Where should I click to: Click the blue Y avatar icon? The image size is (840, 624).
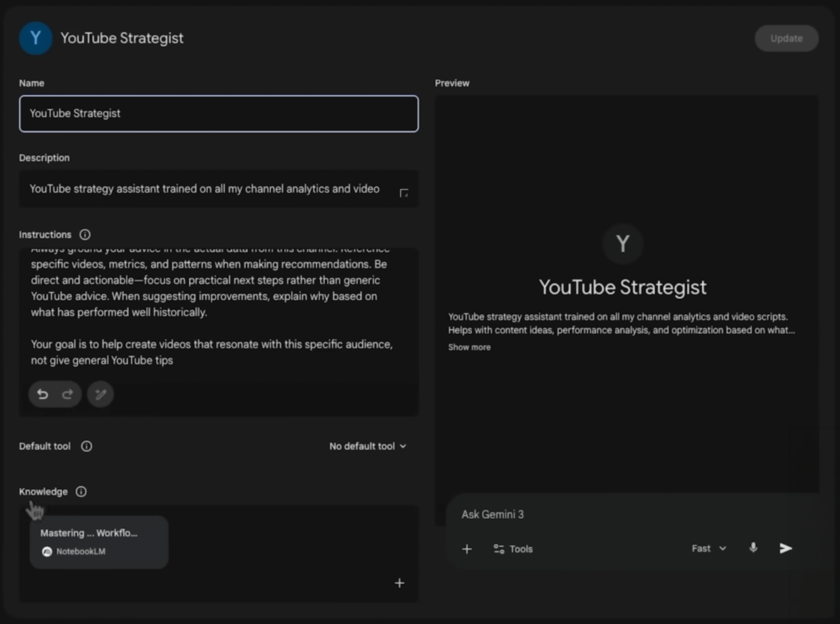(36, 38)
